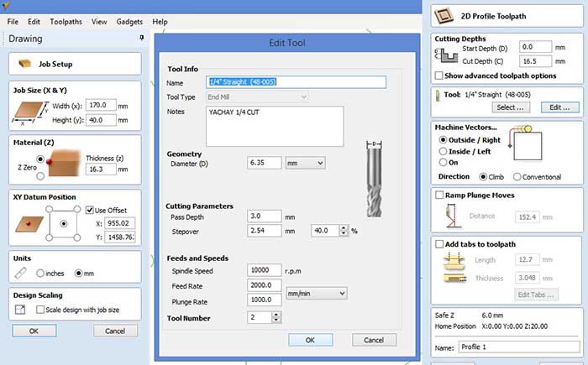Enable Ramp Plunge Moves
The height and width of the screenshot is (365, 588).
pyautogui.click(x=438, y=195)
